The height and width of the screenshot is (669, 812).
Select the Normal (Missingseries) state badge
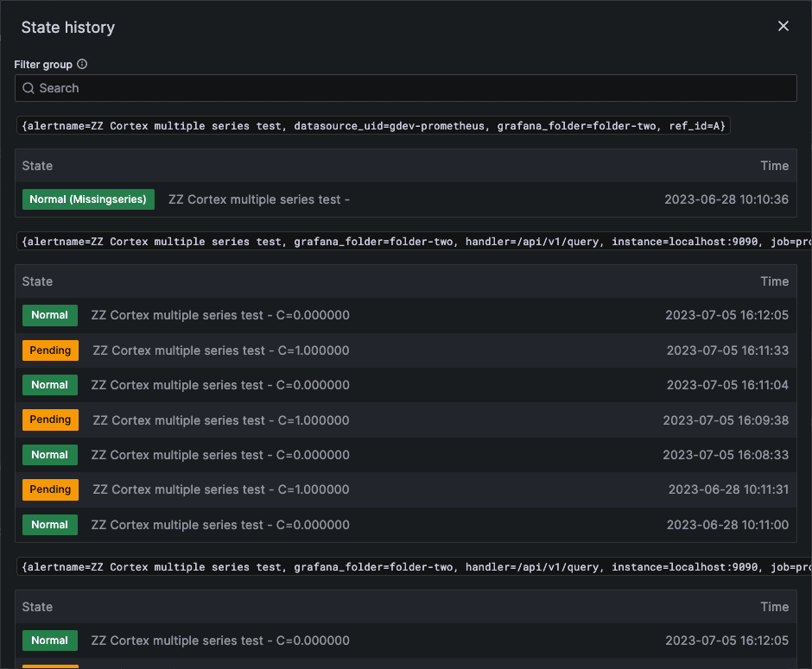pos(88,199)
